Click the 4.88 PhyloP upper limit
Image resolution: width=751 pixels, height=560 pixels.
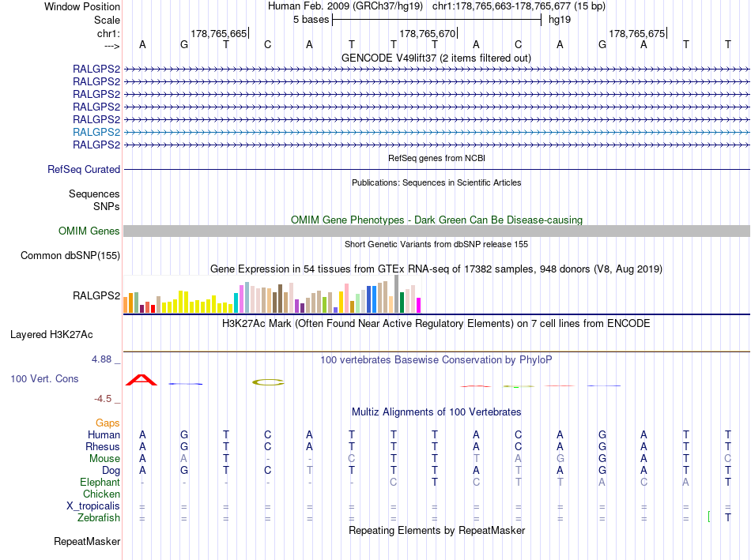(101, 359)
